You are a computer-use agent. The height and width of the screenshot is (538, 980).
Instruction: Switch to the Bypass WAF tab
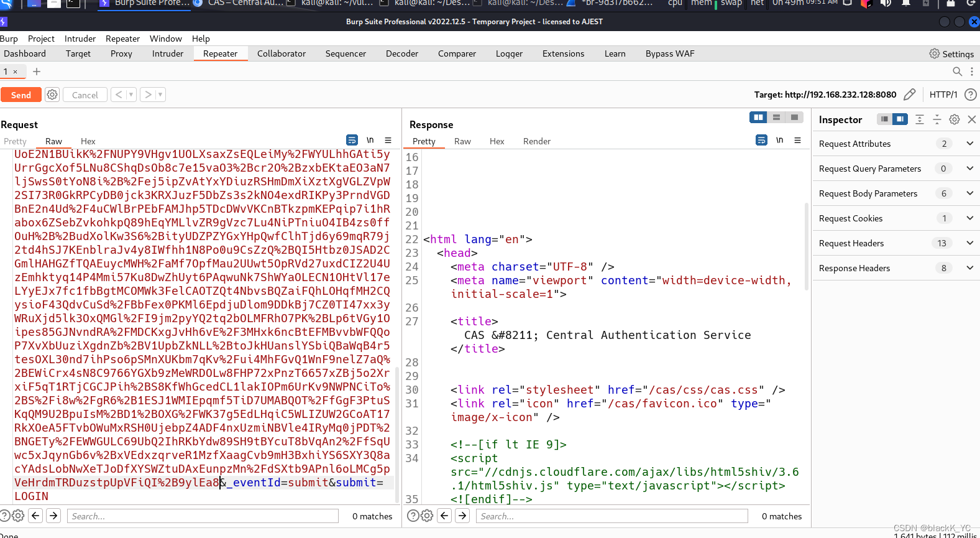click(670, 53)
